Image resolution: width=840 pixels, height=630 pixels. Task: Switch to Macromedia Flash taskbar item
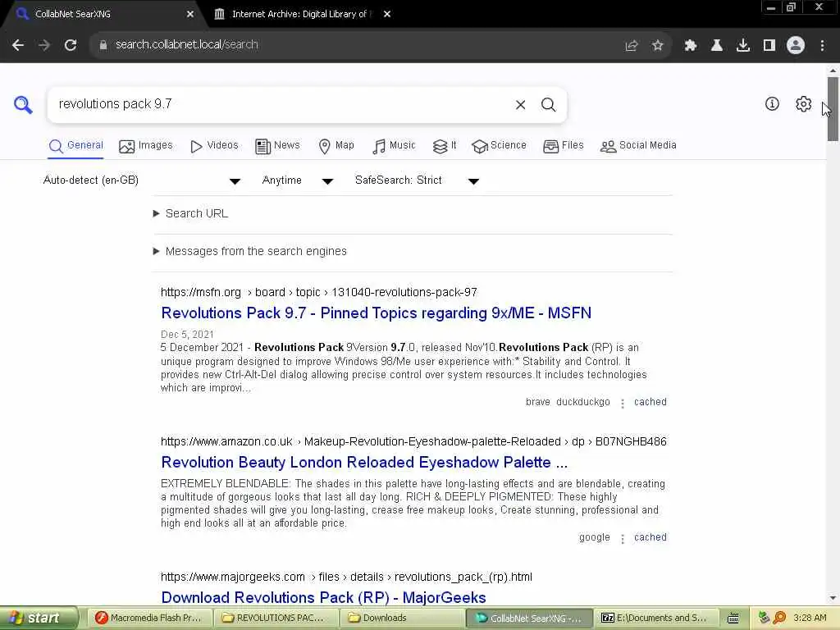click(x=149, y=619)
